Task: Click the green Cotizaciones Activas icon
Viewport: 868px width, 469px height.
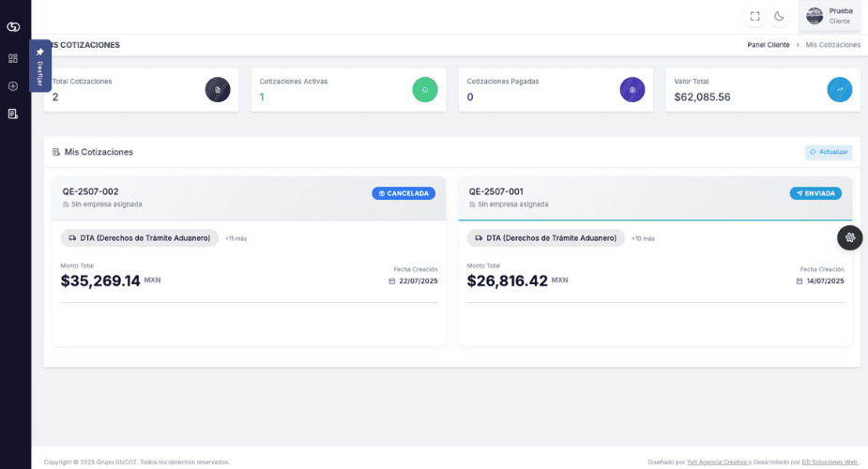Action: [425, 90]
